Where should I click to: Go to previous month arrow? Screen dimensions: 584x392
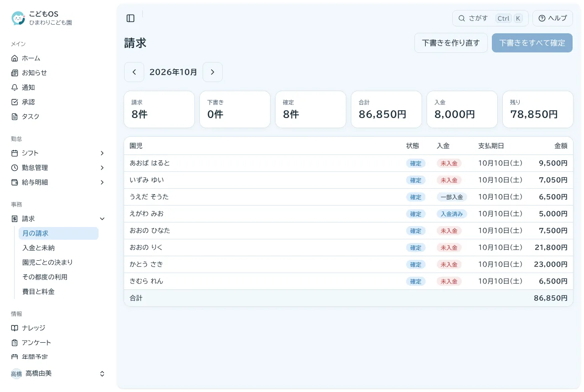134,72
